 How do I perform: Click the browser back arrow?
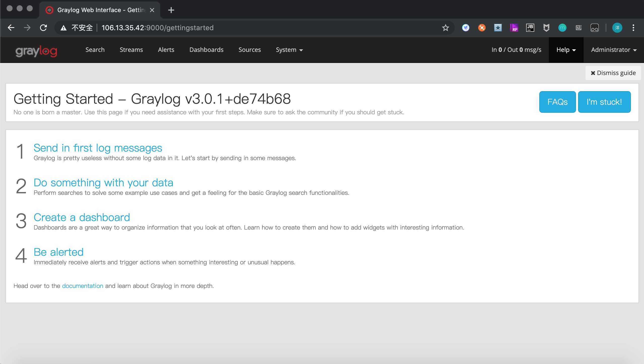pos(11,28)
